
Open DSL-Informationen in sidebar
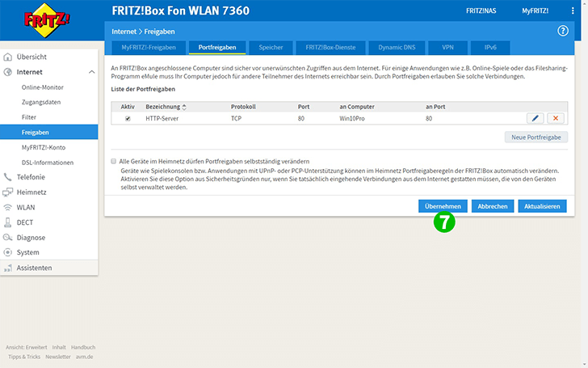tap(48, 163)
